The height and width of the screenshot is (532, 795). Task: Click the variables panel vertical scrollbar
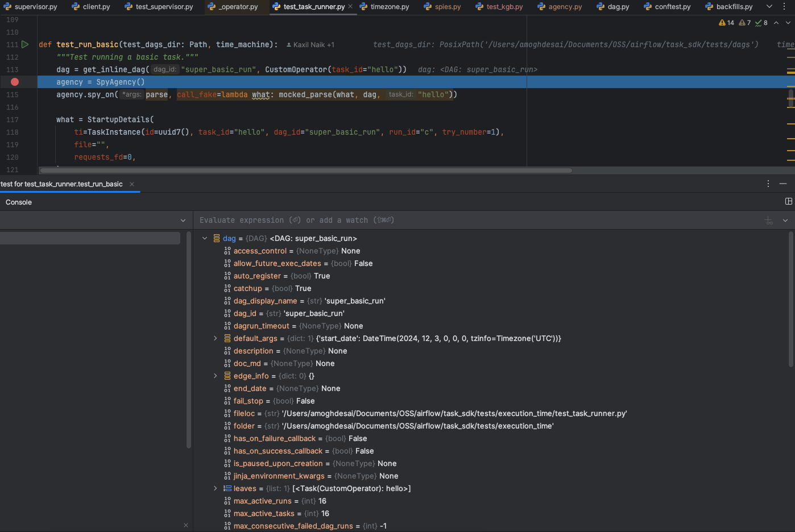791,299
